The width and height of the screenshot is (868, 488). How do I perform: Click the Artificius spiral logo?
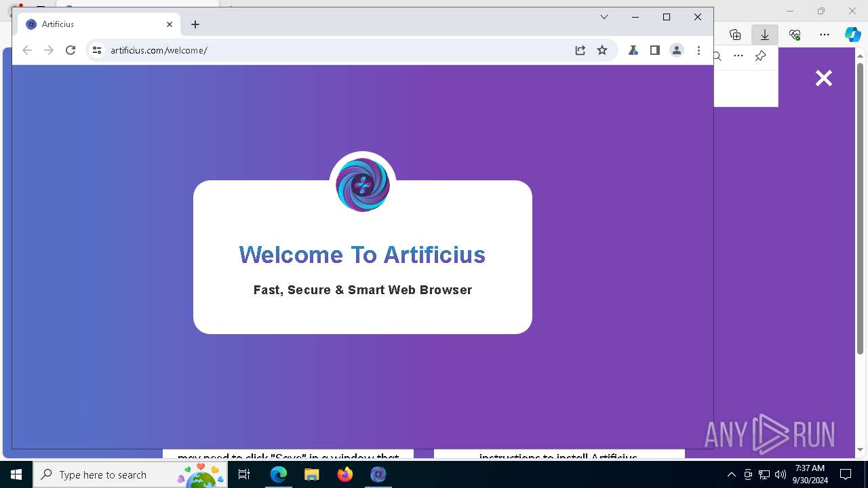point(363,184)
